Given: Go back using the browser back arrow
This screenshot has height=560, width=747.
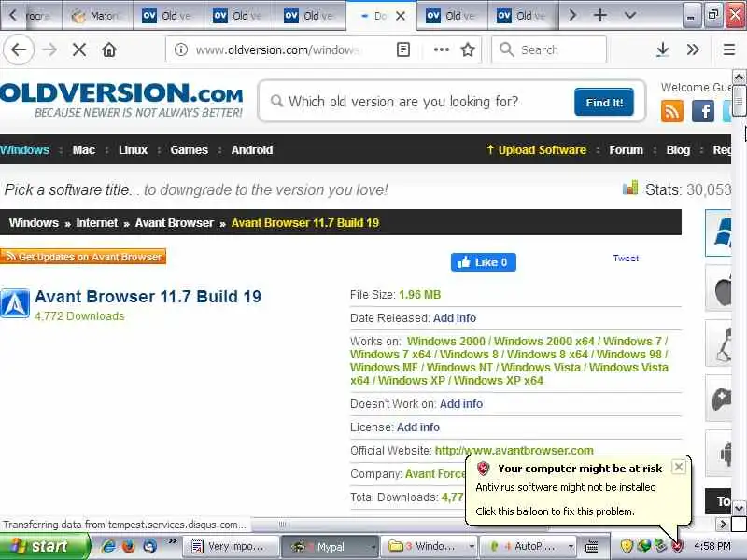Looking at the screenshot, I should 19,49.
